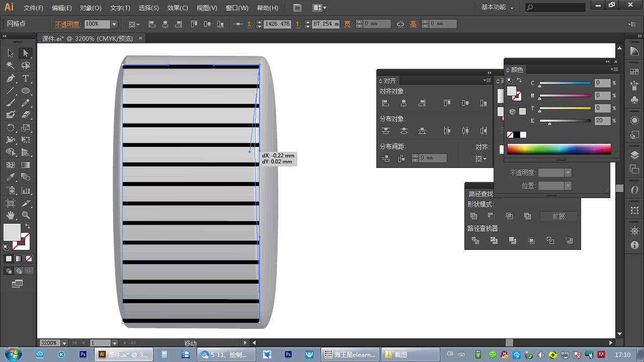Open the Align panel flyout menu

pyautogui.click(x=487, y=80)
